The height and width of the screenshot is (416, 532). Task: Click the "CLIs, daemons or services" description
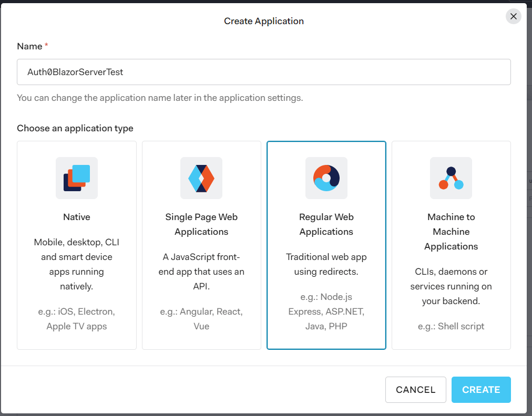[x=451, y=286]
